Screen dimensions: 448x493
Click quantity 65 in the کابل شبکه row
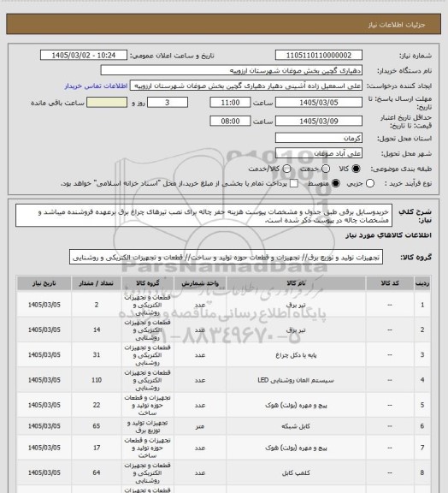[x=97, y=426]
